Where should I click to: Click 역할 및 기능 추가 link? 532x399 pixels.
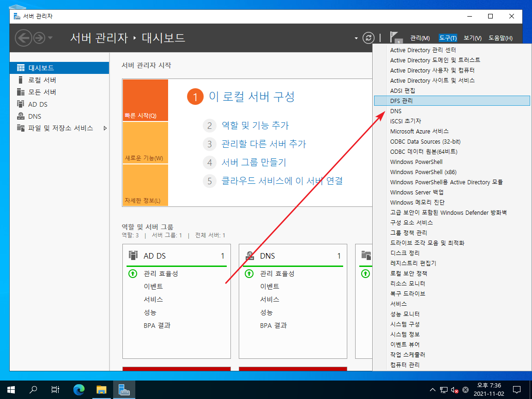pos(255,126)
